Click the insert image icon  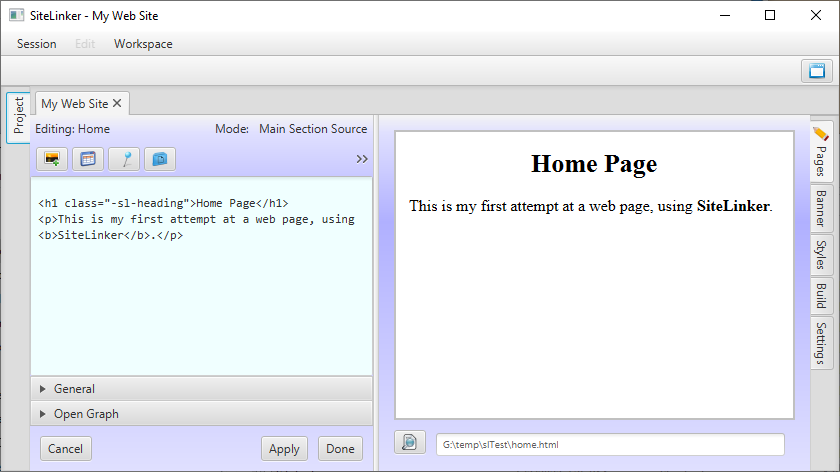pyautogui.click(x=52, y=159)
